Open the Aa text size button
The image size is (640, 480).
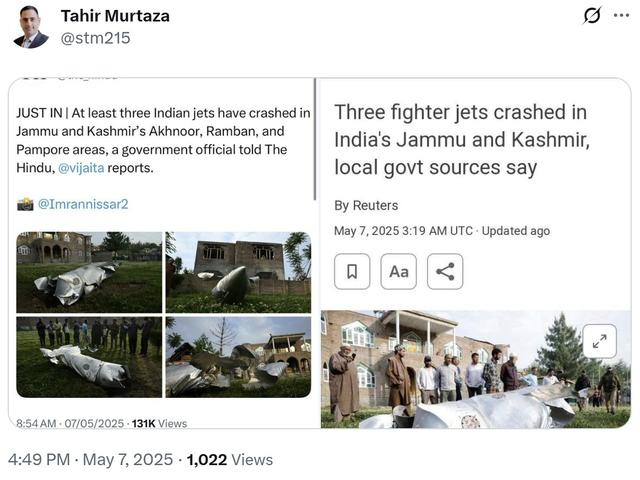(398, 271)
